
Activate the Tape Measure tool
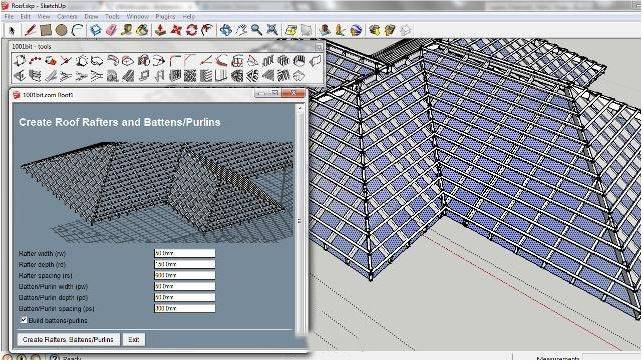point(127,30)
